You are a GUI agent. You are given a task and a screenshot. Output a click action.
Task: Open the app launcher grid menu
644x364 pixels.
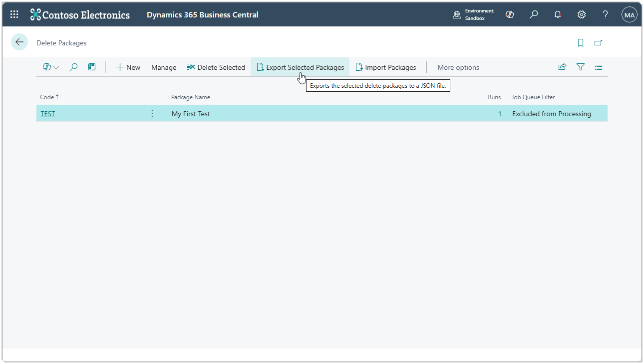(x=13, y=14)
